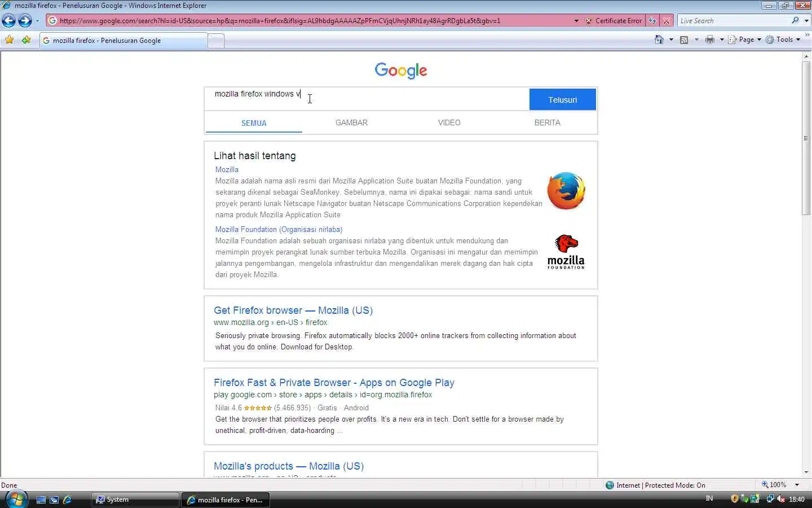Screen dimensions: 812x508
Task: Open a new blank tab
Action: pyautogui.click(x=216, y=41)
